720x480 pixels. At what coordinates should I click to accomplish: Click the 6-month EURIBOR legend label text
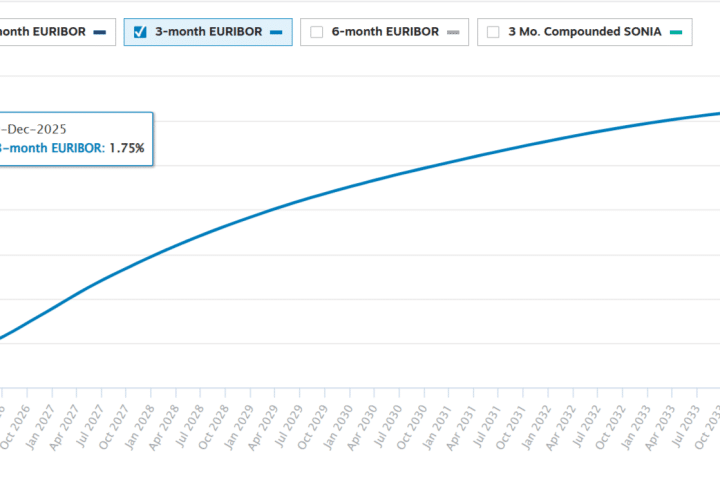tap(385, 32)
